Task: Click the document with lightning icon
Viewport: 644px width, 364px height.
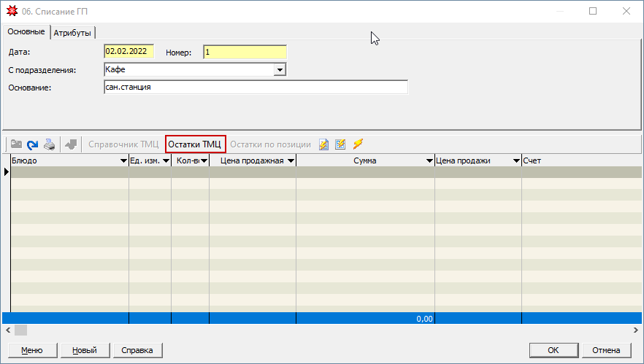Action: coord(323,144)
